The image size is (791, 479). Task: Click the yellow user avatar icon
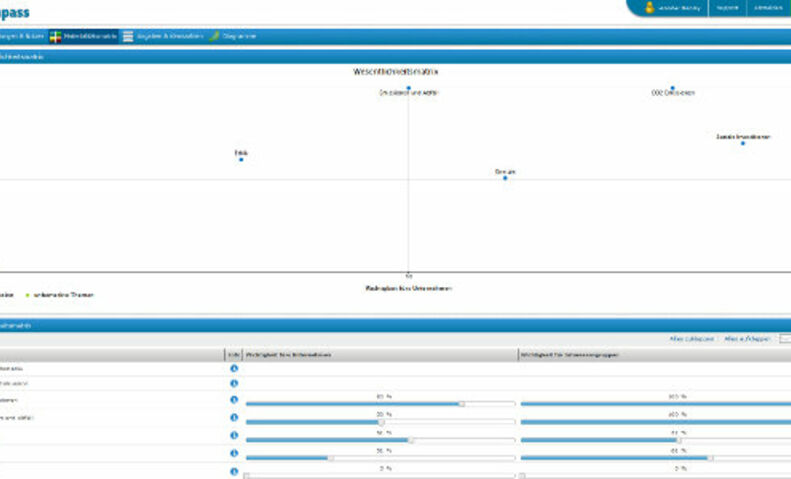point(649,8)
